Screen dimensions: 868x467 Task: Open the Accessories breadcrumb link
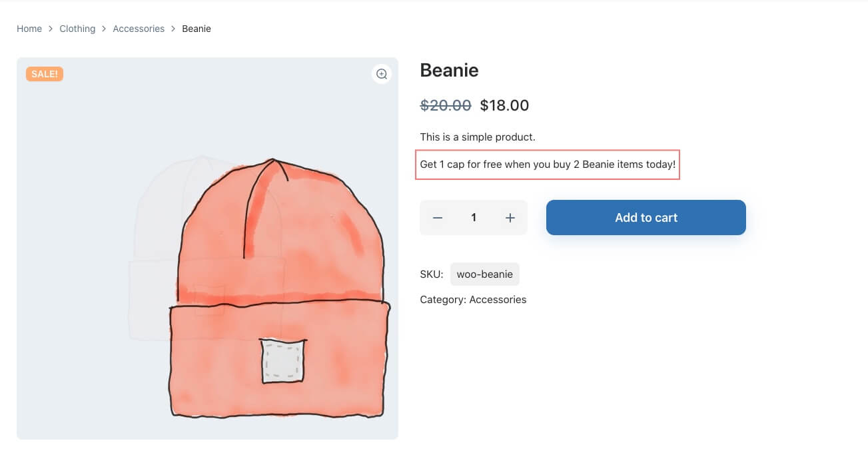pos(139,29)
